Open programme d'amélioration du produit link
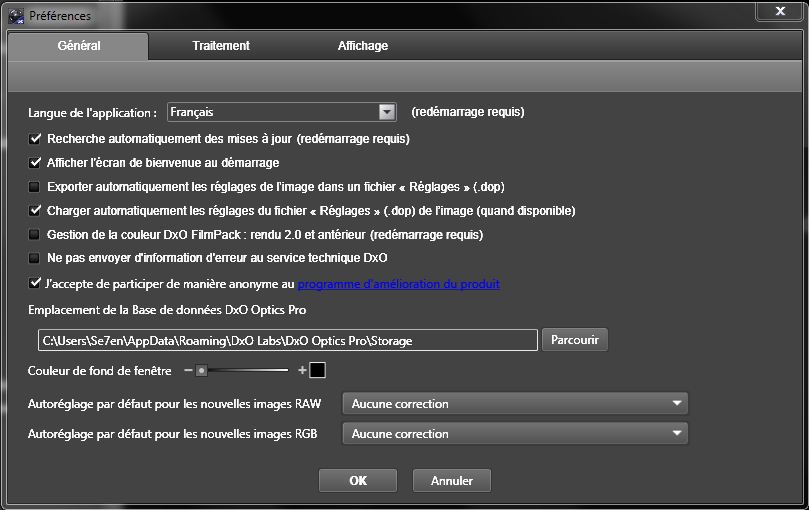This screenshot has width=809, height=510. tap(398, 284)
